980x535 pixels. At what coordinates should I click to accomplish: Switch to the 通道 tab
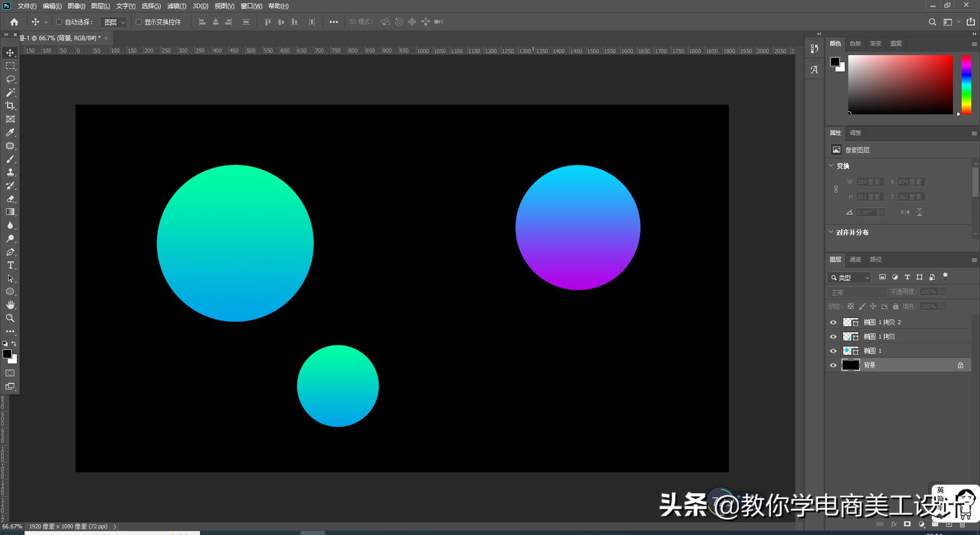(855, 259)
